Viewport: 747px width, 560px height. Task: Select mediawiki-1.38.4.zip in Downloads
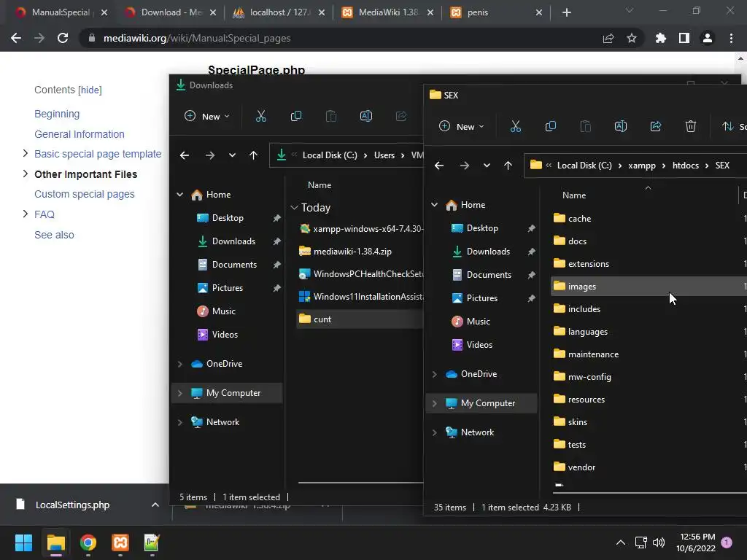pos(359,252)
